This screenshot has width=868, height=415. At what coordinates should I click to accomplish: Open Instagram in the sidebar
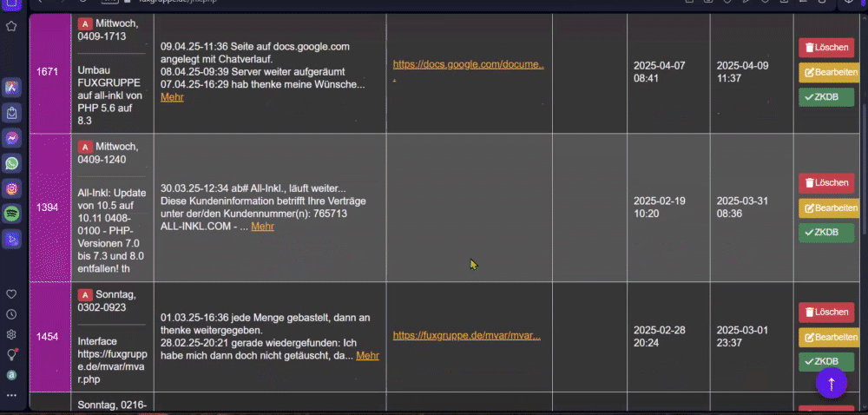(11, 188)
